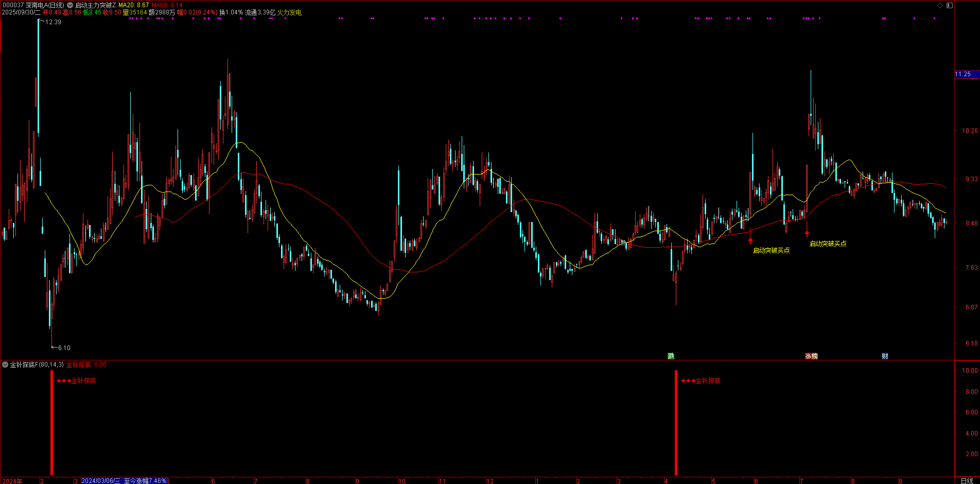Viewport: 980px width, 484px height.
Task: Expand the 金针探底F indicator dropdown arrow
Action: pyautogui.click(x=5, y=365)
